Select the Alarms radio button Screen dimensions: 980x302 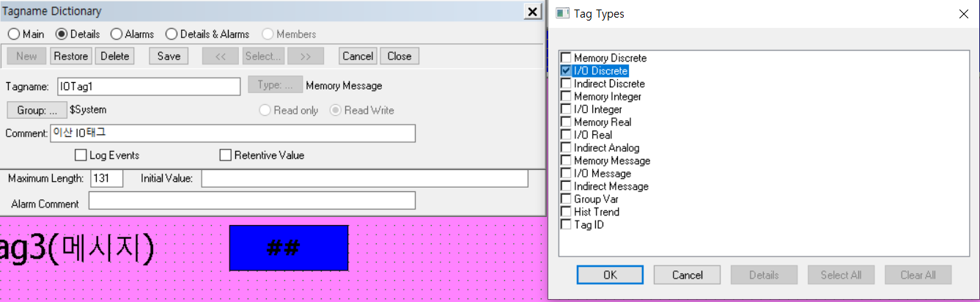pos(116,34)
